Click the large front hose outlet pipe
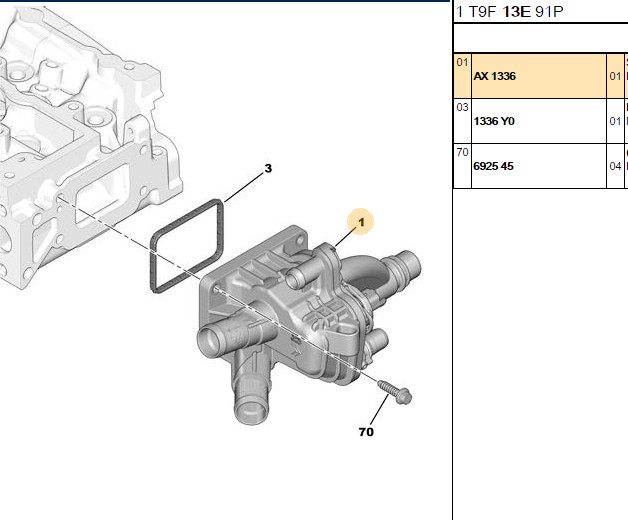The image size is (628, 520). click(230, 335)
